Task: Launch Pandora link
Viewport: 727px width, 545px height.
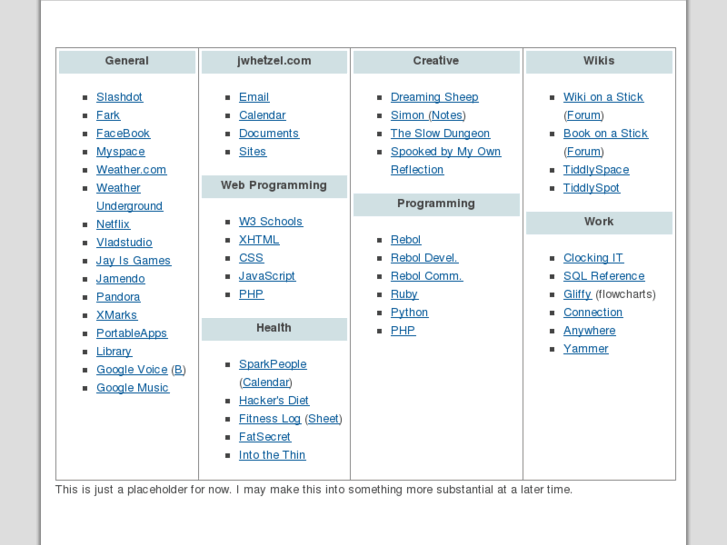Action: pyautogui.click(x=118, y=297)
